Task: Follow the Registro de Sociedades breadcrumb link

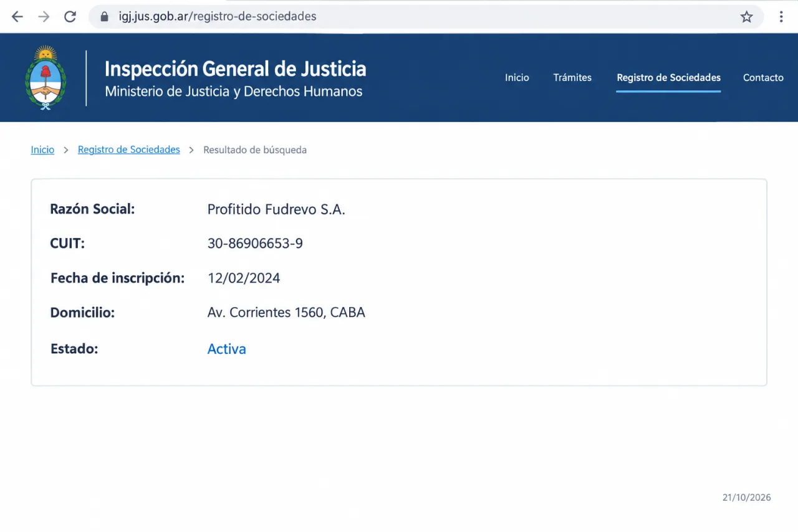Action: coord(129,150)
